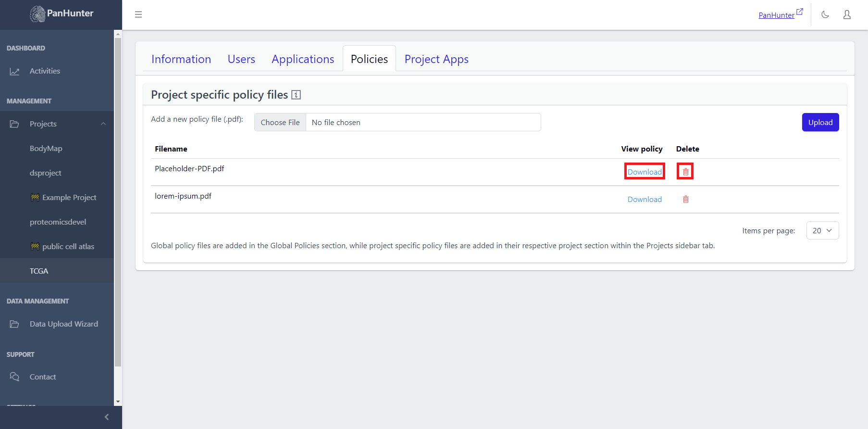868x429 pixels.
Task: Open the Contact support page
Action: click(43, 377)
